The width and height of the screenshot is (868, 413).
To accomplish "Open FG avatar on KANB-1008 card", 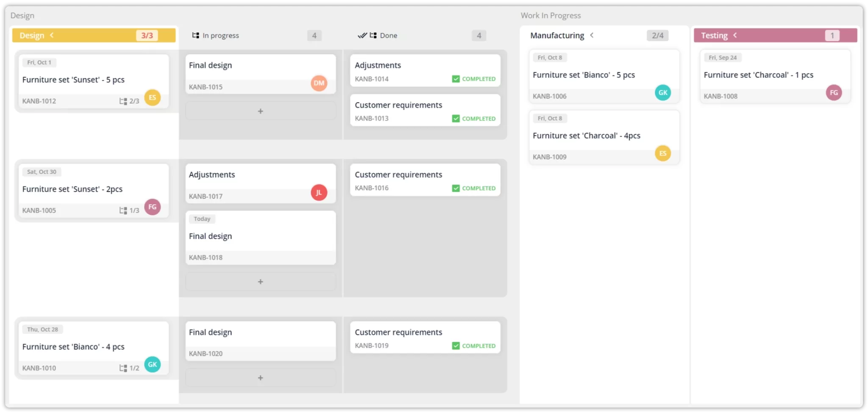I will 834,92.
